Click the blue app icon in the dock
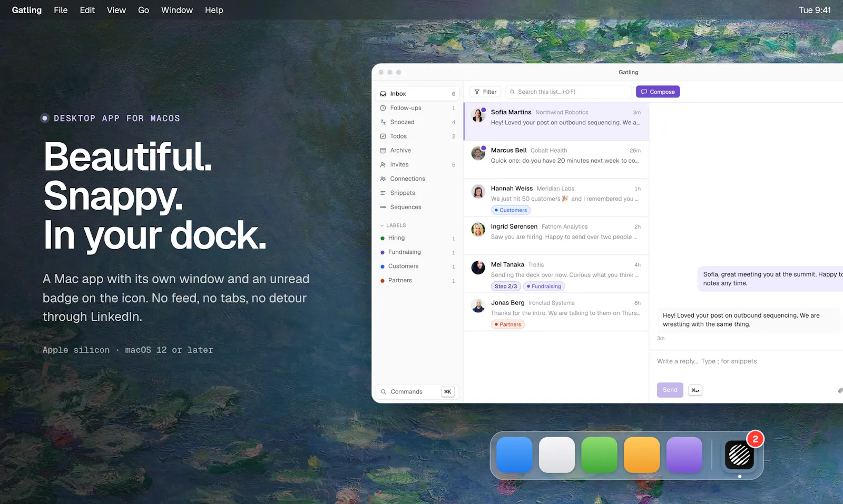Viewport: 843px width, 504px height. tap(514, 455)
